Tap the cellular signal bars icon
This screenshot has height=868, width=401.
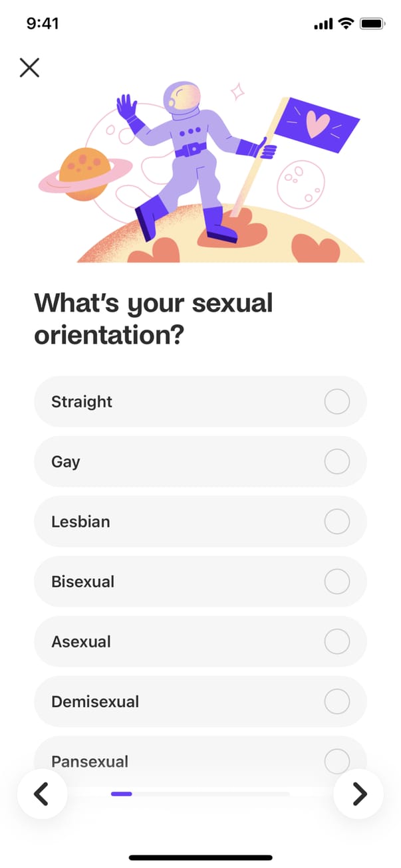point(323,25)
